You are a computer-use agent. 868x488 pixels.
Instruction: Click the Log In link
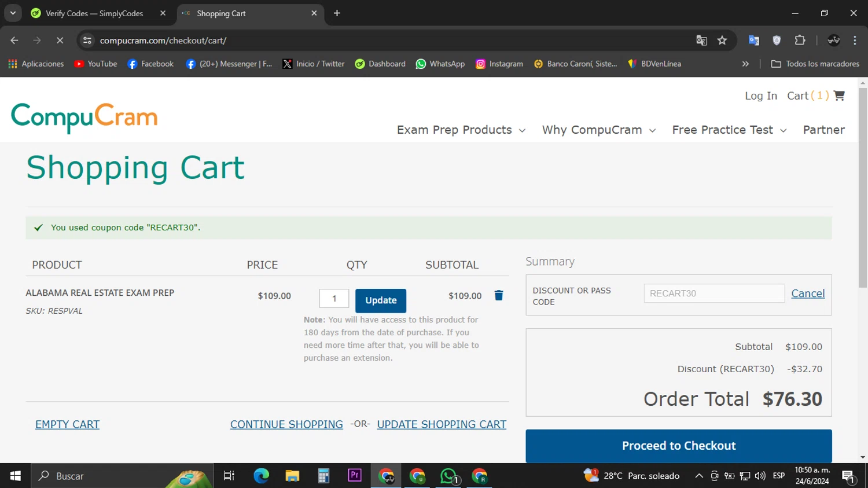[x=761, y=96]
